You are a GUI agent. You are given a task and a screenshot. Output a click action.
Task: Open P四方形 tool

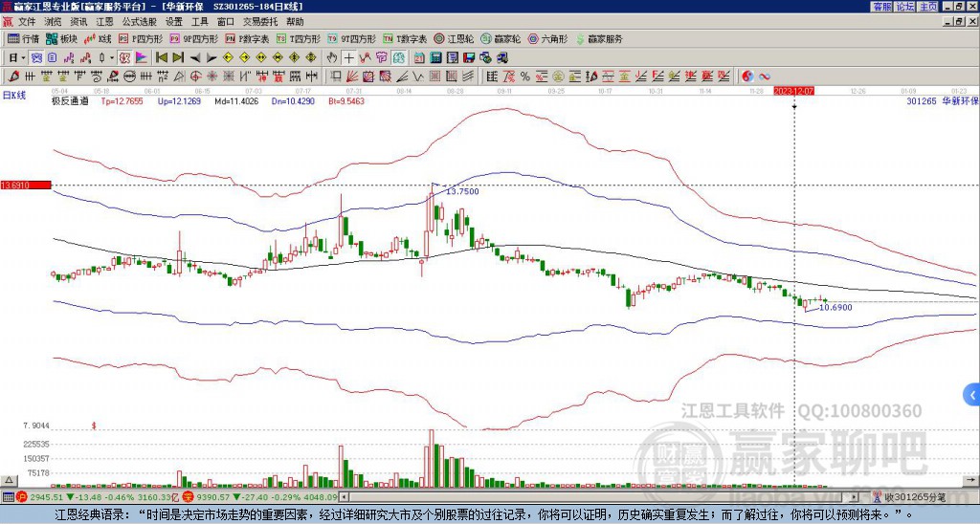click(140, 38)
